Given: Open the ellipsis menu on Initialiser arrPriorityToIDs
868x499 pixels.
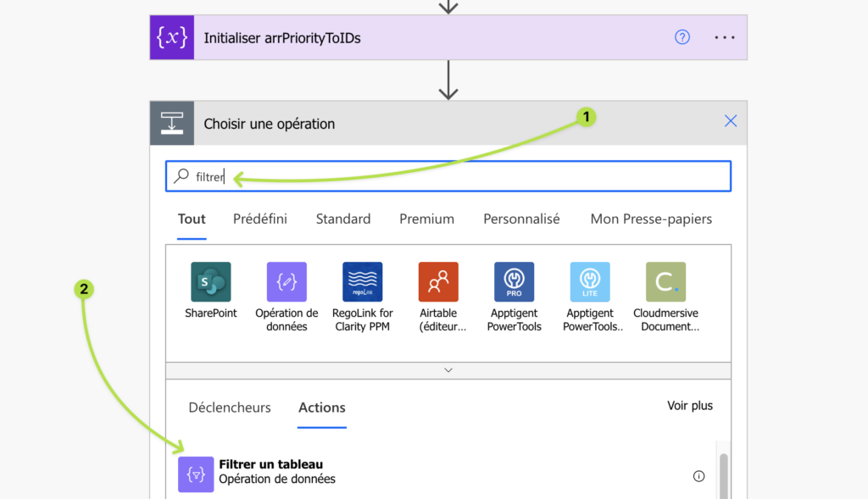Looking at the screenshot, I should tap(725, 37).
